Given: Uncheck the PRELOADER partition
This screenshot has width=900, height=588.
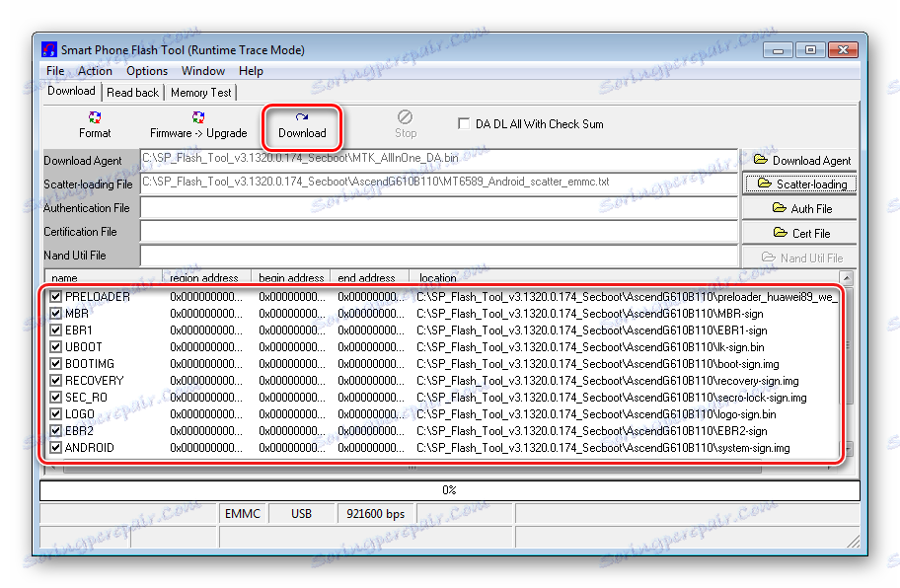Looking at the screenshot, I should 55,297.
